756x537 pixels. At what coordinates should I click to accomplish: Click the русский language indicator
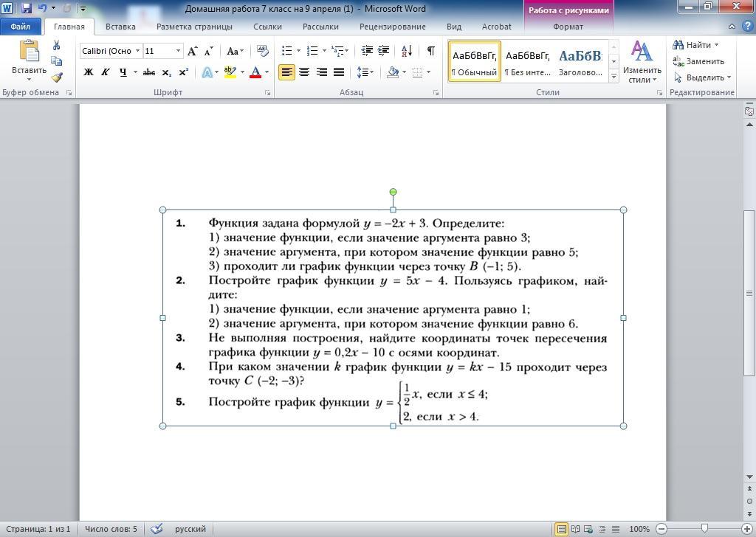190,529
